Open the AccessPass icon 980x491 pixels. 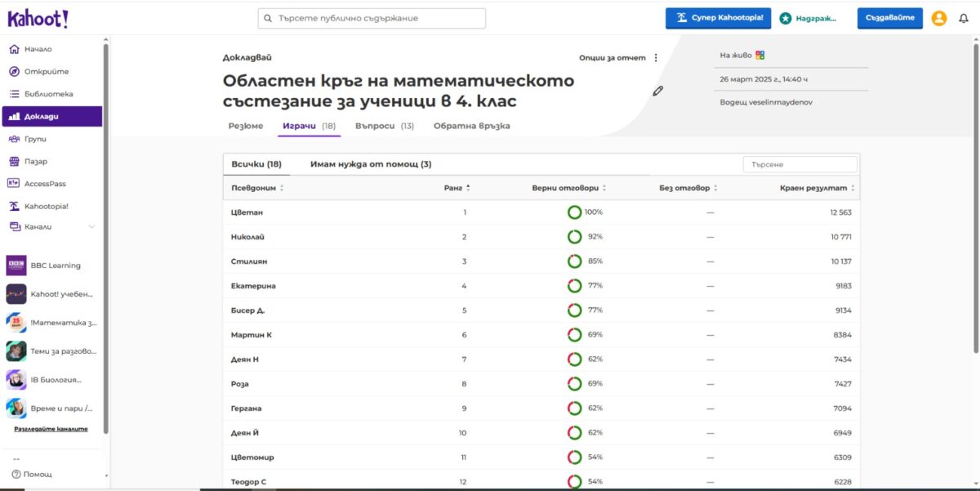(x=14, y=184)
